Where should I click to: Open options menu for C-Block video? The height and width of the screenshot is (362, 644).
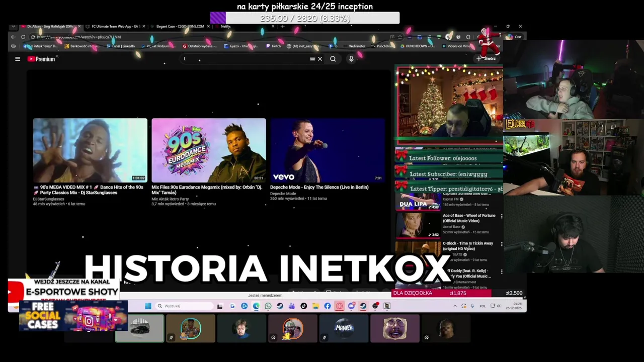click(x=501, y=244)
